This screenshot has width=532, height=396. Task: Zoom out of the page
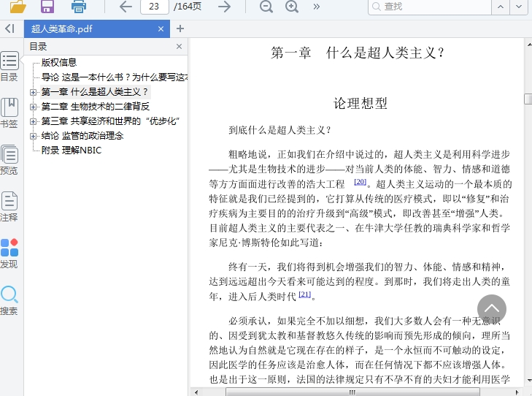point(266,7)
